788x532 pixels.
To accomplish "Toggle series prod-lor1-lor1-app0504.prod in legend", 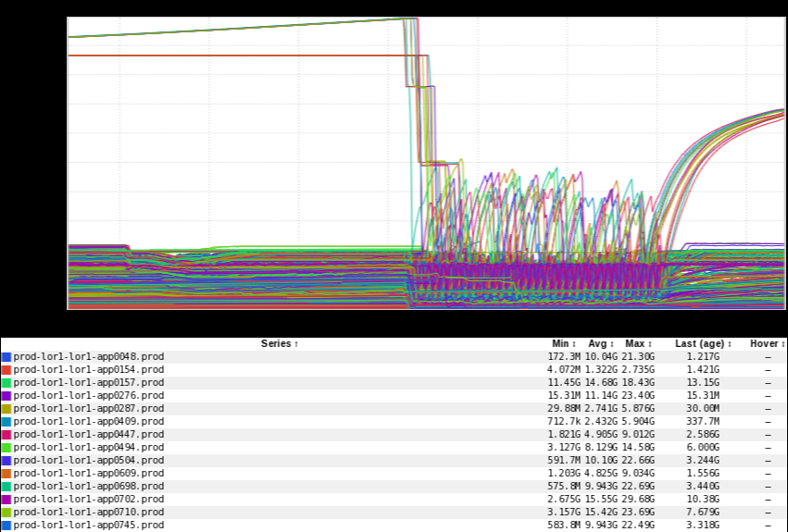I will (x=88, y=461).
